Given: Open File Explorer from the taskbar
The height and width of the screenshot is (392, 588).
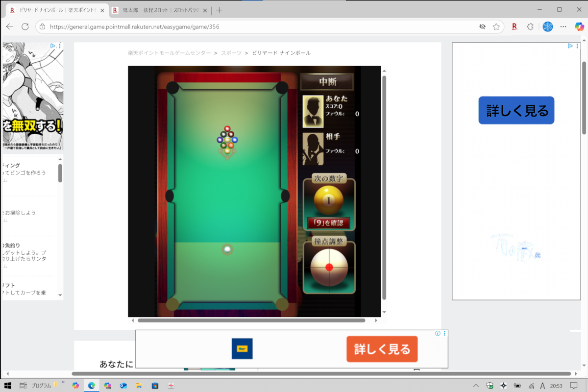Looking at the screenshot, I should [x=139, y=386].
